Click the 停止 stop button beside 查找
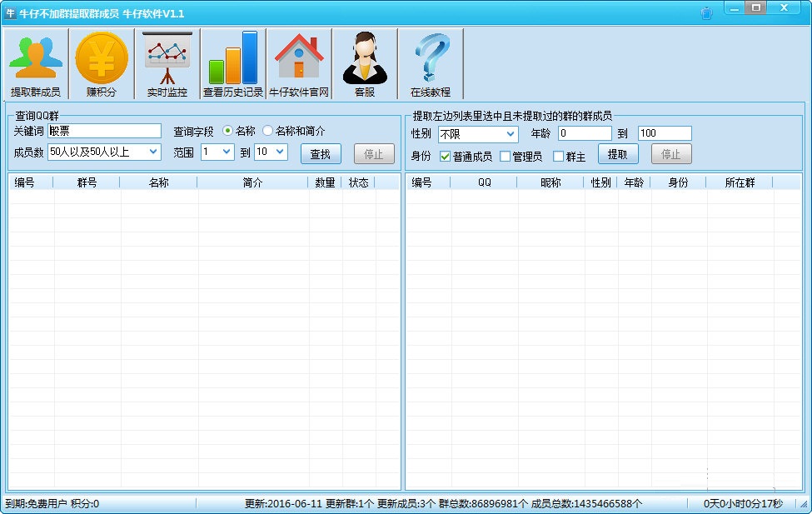Screen dimensions: 812x514 click(374, 153)
